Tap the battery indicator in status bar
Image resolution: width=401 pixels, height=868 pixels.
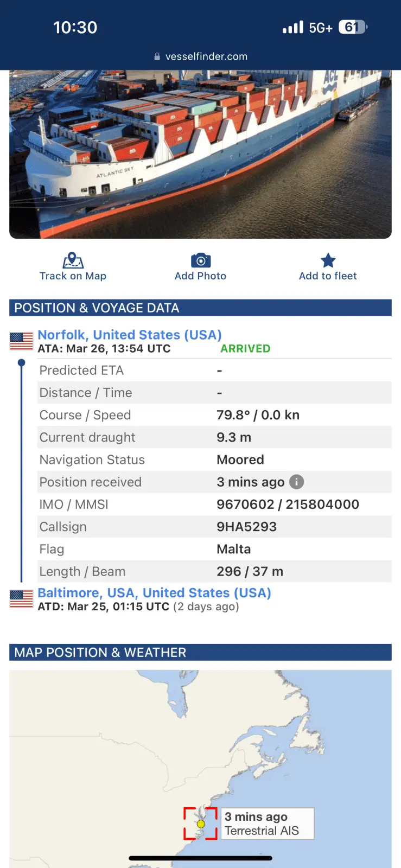352,27
